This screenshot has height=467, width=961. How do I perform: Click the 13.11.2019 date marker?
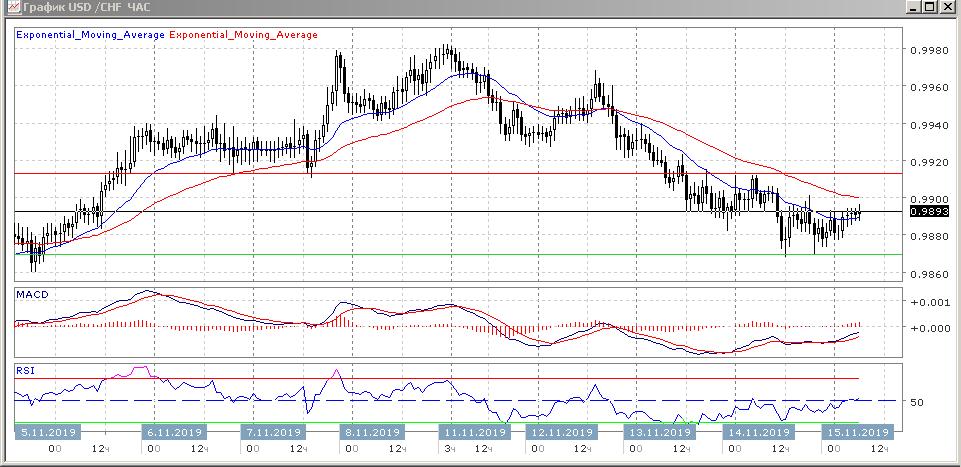(660, 433)
